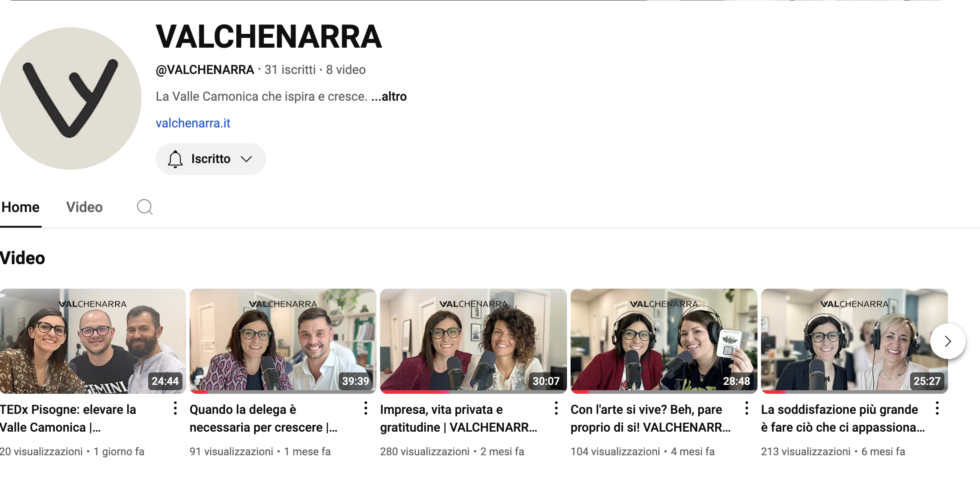
Task: Play the 30:07 video thumbnail
Action: 474,341
